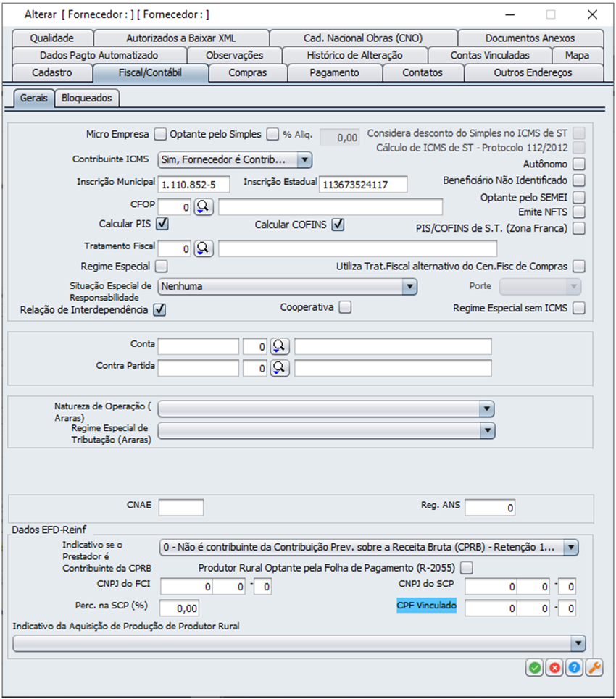Focus the Perc. na SCP (%) field
The height and width of the screenshot is (699, 616).
pos(179,608)
